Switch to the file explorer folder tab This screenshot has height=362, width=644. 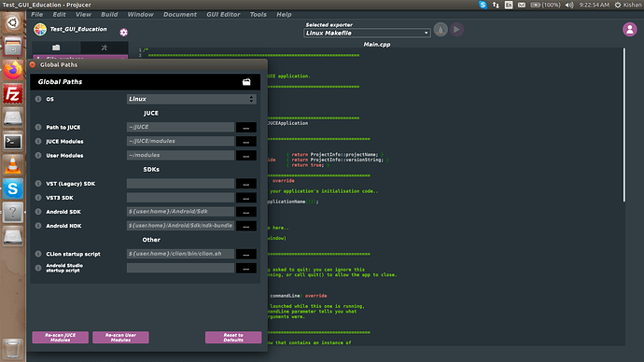(56, 48)
